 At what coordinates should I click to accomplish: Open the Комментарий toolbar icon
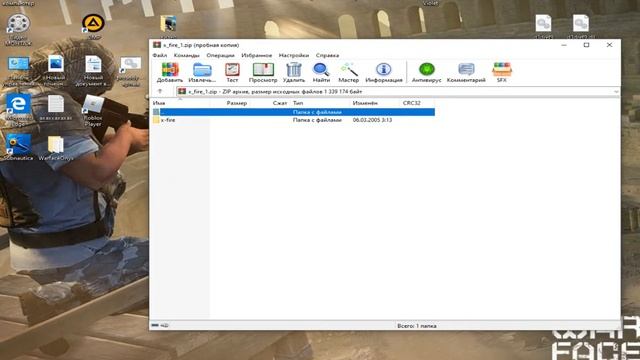click(466, 70)
